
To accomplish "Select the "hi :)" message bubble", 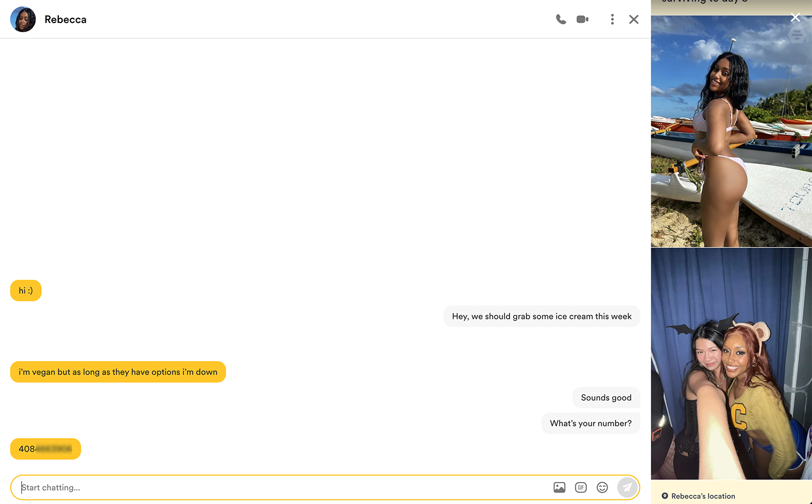I will (26, 291).
